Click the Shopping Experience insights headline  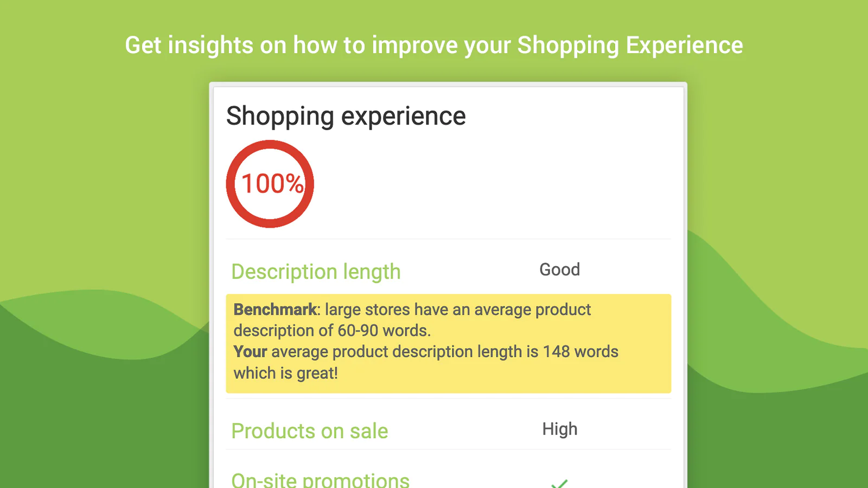point(434,45)
